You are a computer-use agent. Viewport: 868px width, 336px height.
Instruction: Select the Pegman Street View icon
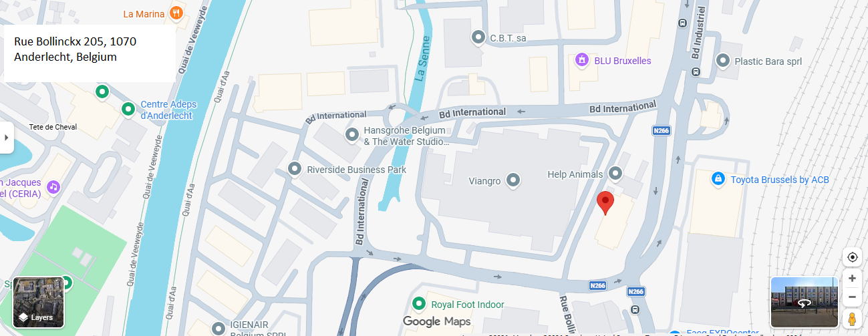851,319
